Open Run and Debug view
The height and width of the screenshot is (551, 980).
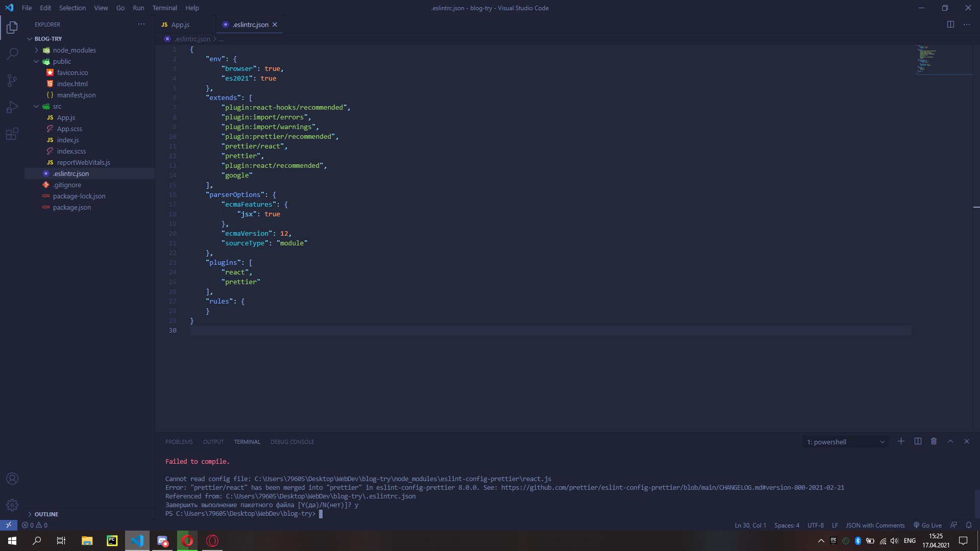(12, 107)
